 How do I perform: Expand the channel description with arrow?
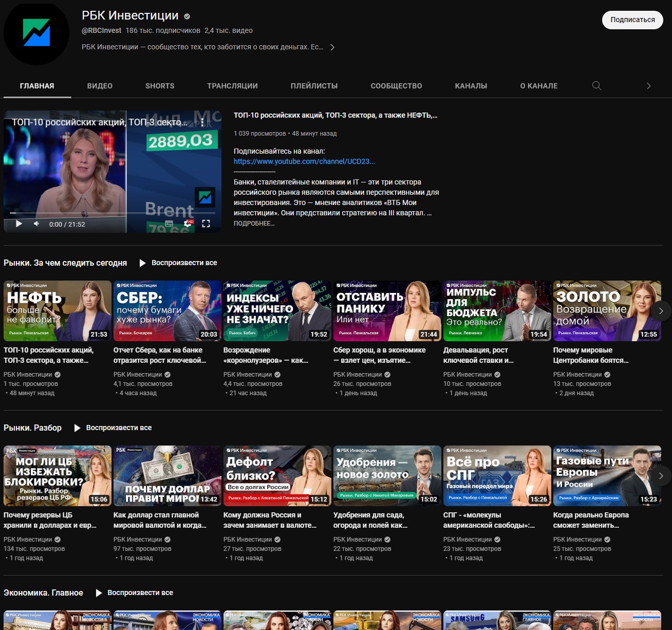pos(332,47)
